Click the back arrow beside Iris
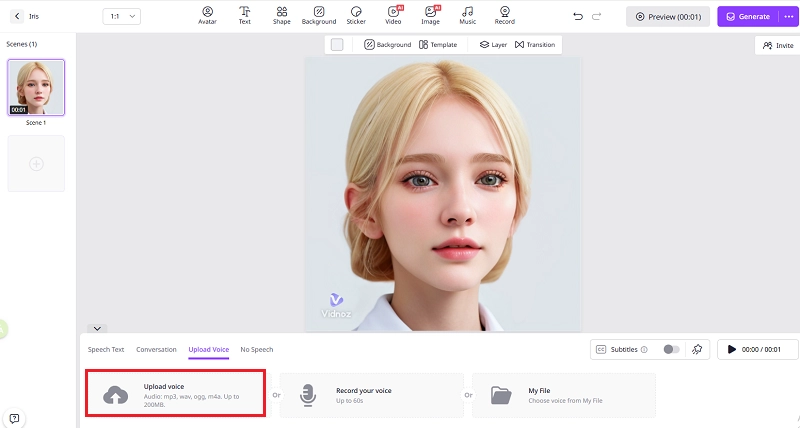Image resolution: width=800 pixels, height=428 pixels. [x=17, y=16]
